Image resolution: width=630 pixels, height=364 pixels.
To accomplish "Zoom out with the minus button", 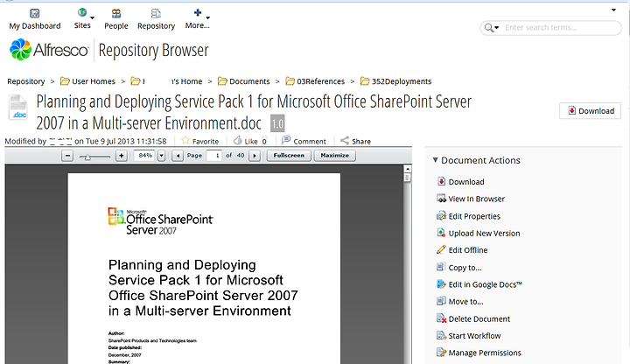I will coord(67,156).
